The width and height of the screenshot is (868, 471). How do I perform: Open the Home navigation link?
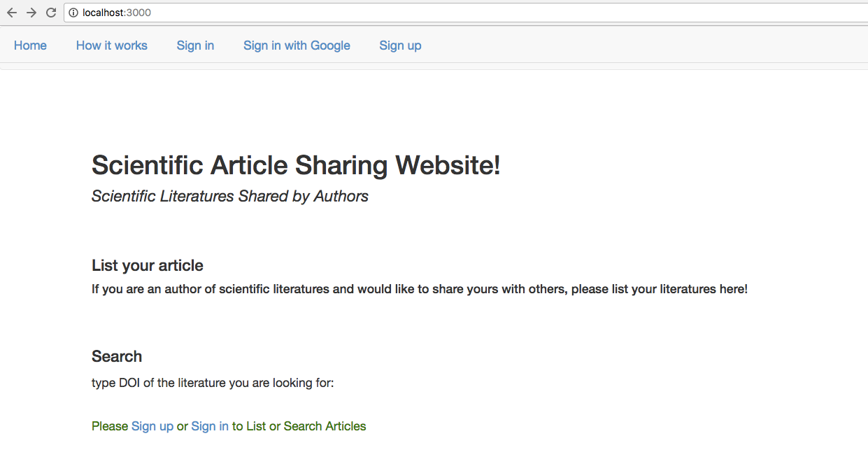pyautogui.click(x=30, y=45)
